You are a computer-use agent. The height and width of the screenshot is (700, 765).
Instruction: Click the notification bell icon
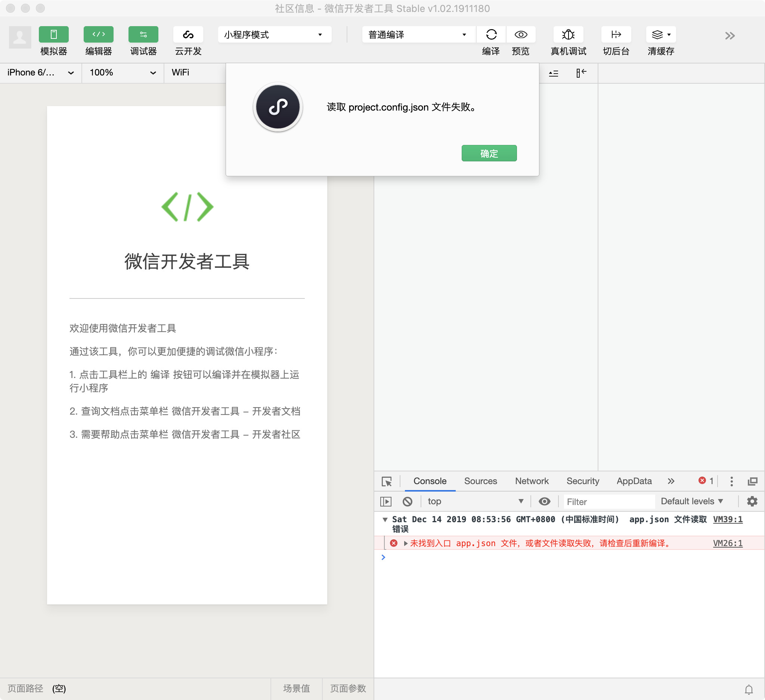click(749, 690)
